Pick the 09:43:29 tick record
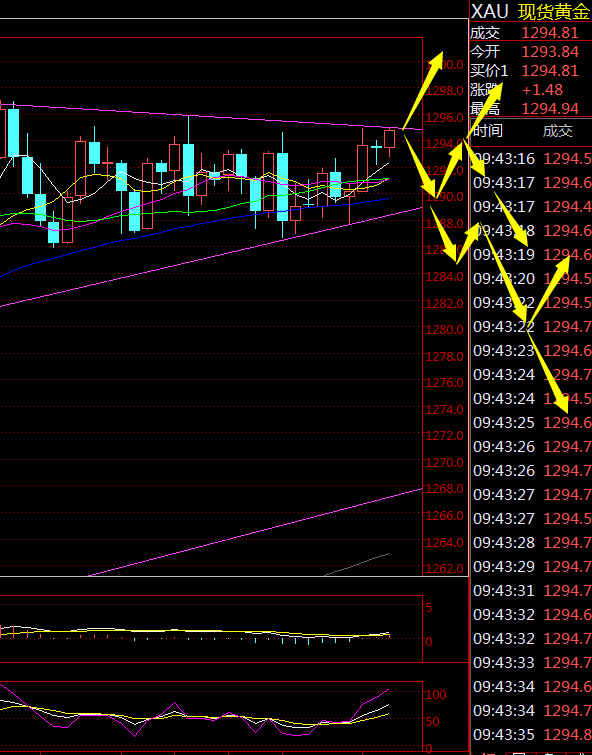This screenshot has width=592, height=755. point(532,566)
